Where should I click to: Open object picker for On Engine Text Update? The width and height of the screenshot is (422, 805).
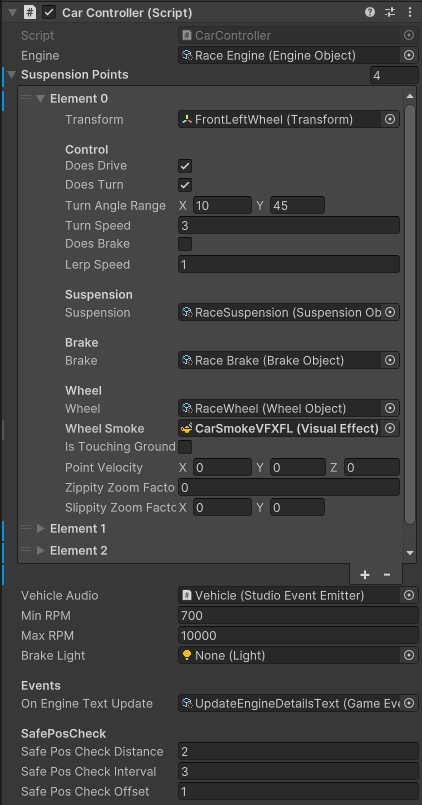409,703
